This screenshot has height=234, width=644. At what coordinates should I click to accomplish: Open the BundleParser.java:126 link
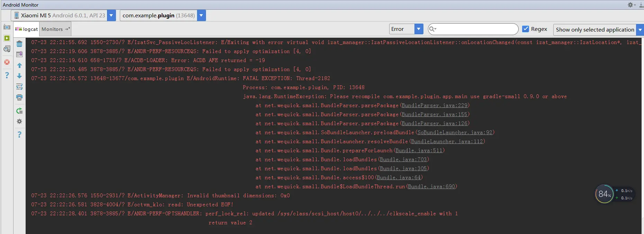click(x=435, y=123)
